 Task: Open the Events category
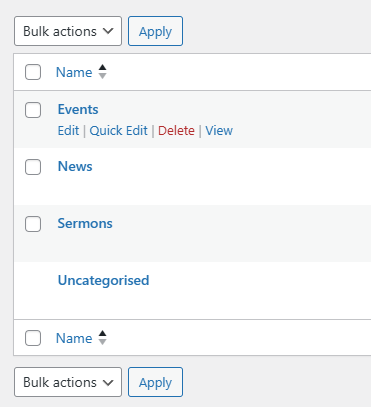click(78, 109)
